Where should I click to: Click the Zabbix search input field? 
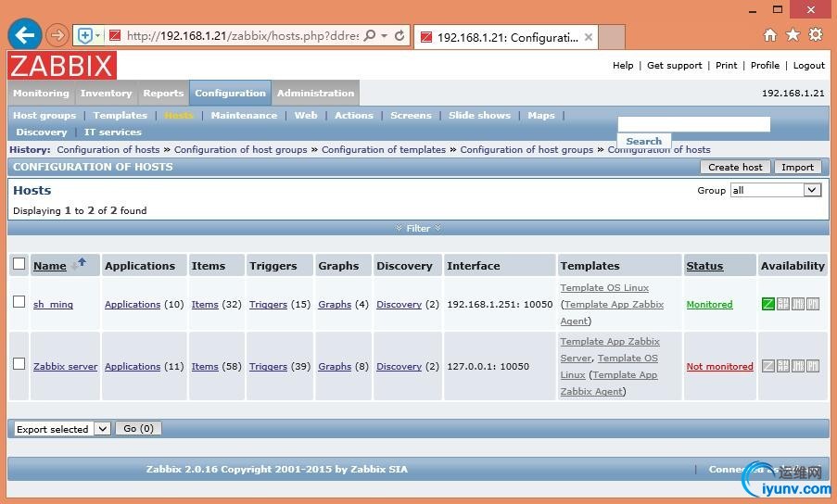coord(694,124)
